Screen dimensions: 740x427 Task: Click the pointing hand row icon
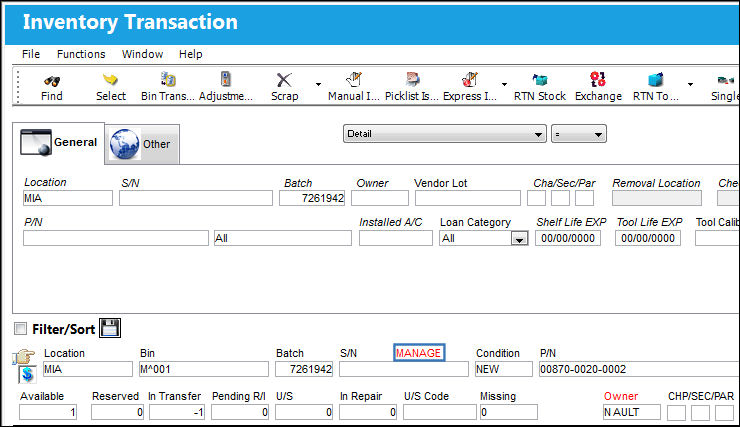point(24,357)
